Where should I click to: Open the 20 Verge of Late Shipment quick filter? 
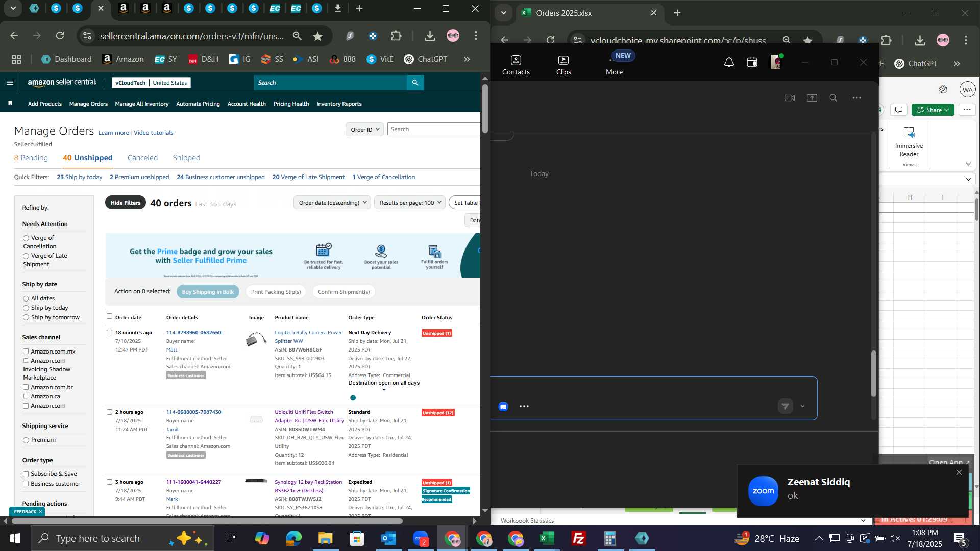[x=308, y=177]
